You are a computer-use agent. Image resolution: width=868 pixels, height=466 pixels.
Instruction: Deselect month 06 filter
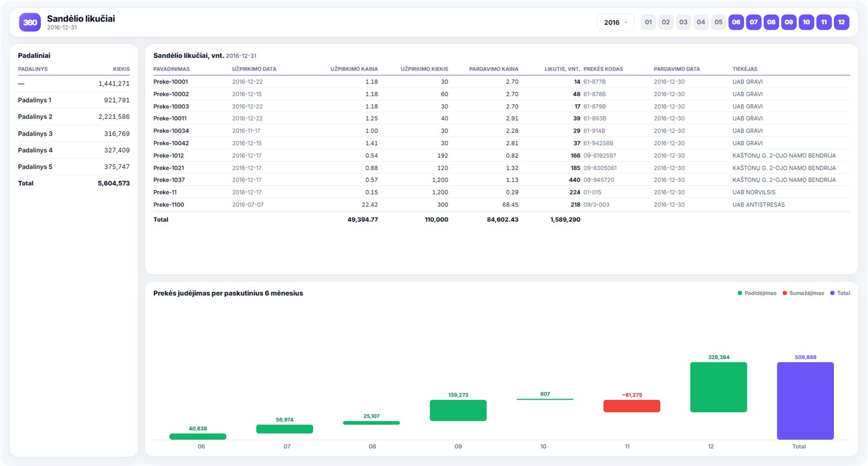pos(736,22)
